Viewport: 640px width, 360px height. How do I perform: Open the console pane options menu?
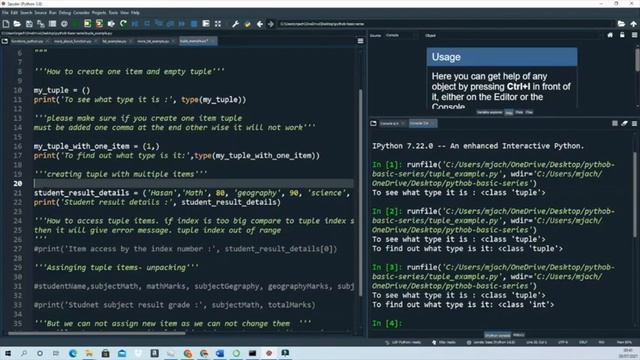[x=634, y=123]
